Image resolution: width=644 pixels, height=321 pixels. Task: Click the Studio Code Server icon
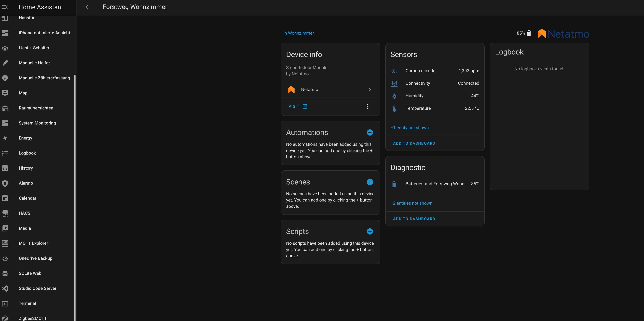point(5,288)
